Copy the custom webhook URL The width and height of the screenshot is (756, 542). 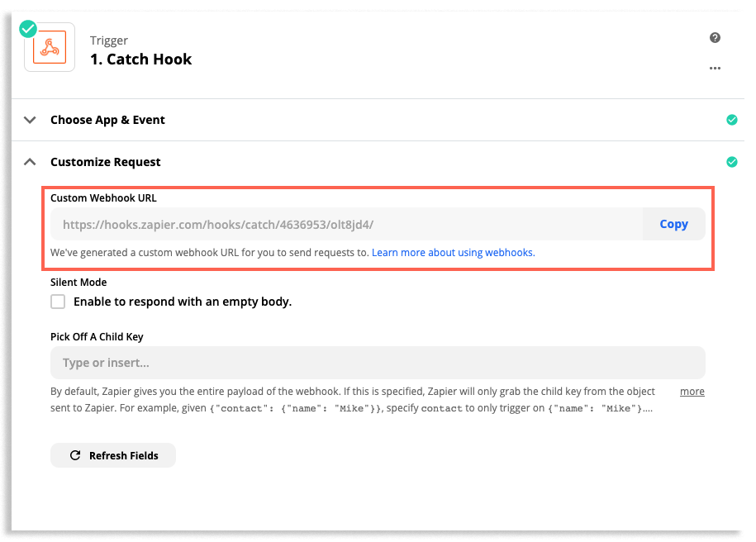(x=673, y=224)
